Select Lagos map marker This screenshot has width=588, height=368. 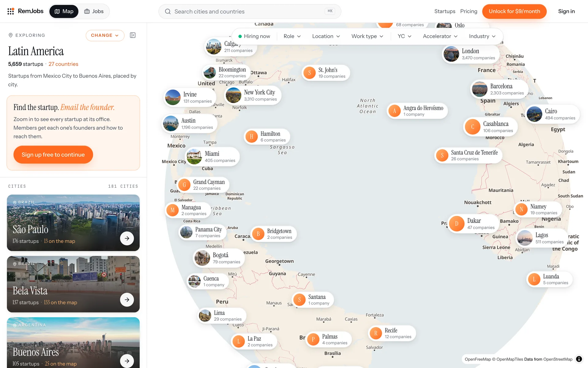[x=542, y=238]
